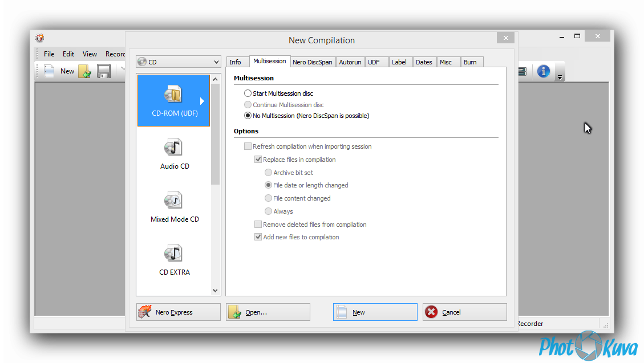
Task: Click the New document toolbar icon
Action: coord(49,71)
